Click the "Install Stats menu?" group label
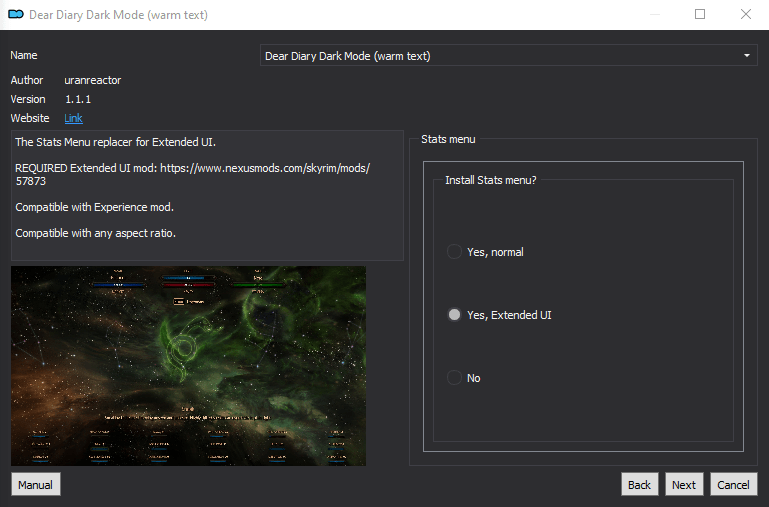 tap(491, 180)
